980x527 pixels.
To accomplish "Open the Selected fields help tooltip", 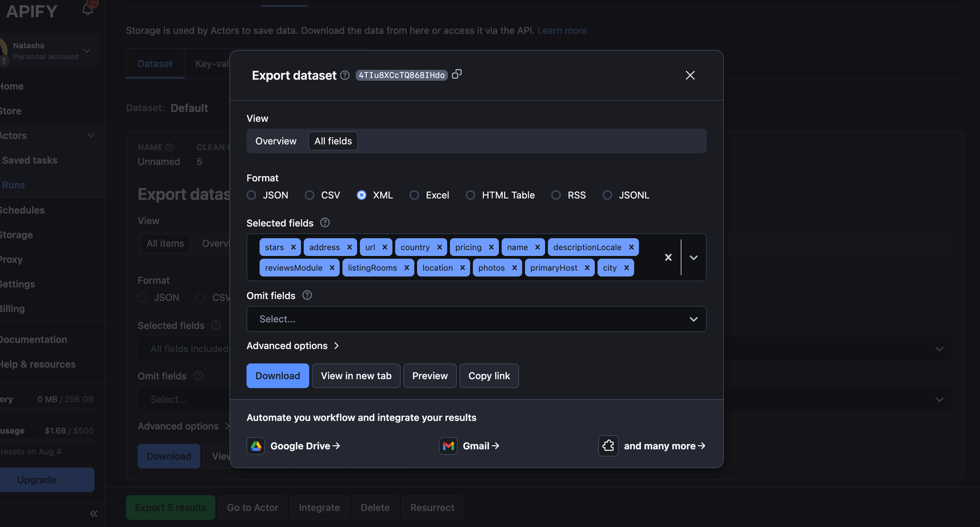I will click(324, 223).
